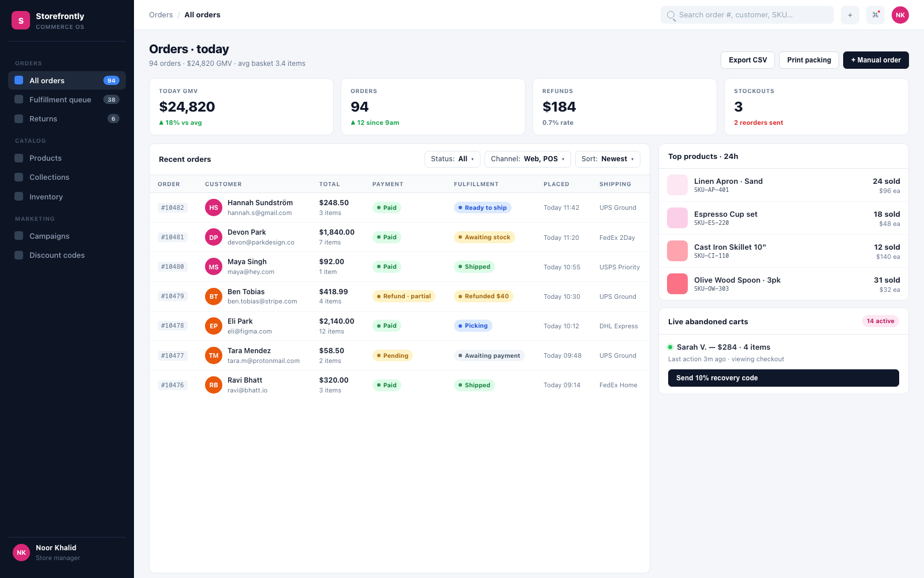
Task: Click the Ready to ship status badge
Action: pyautogui.click(x=482, y=208)
